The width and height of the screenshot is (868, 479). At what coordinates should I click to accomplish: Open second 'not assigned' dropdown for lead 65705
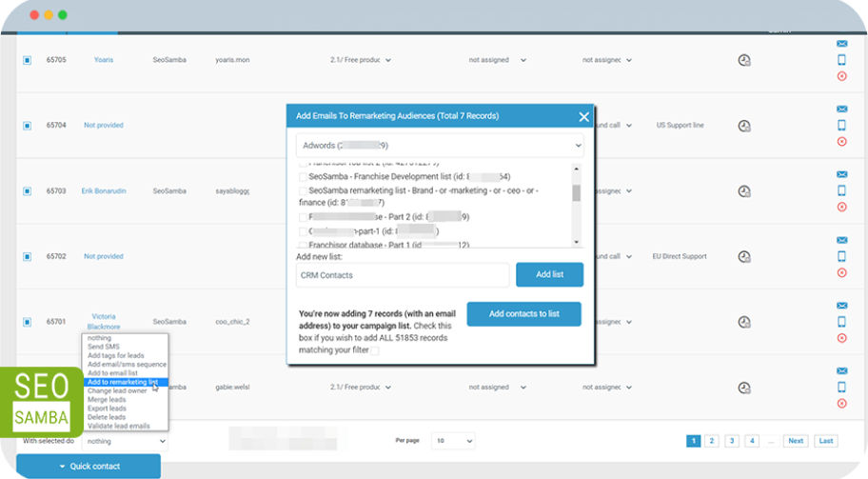[x=606, y=60]
